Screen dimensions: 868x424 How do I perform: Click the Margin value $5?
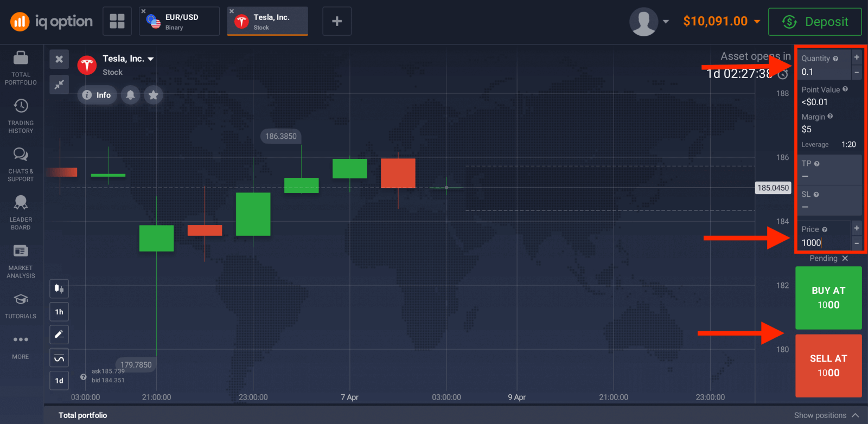(807, 129)
